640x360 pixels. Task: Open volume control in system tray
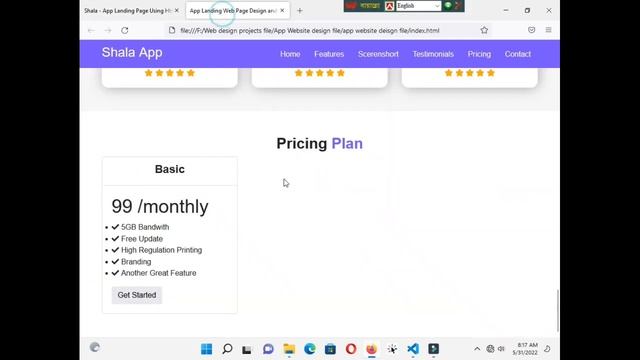(501, 349)
